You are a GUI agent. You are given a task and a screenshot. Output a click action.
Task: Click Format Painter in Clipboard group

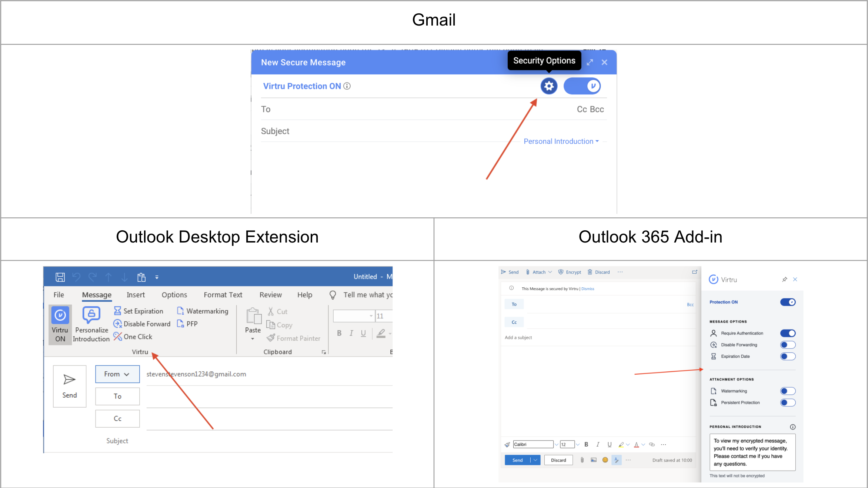click(x=293, y=338)
